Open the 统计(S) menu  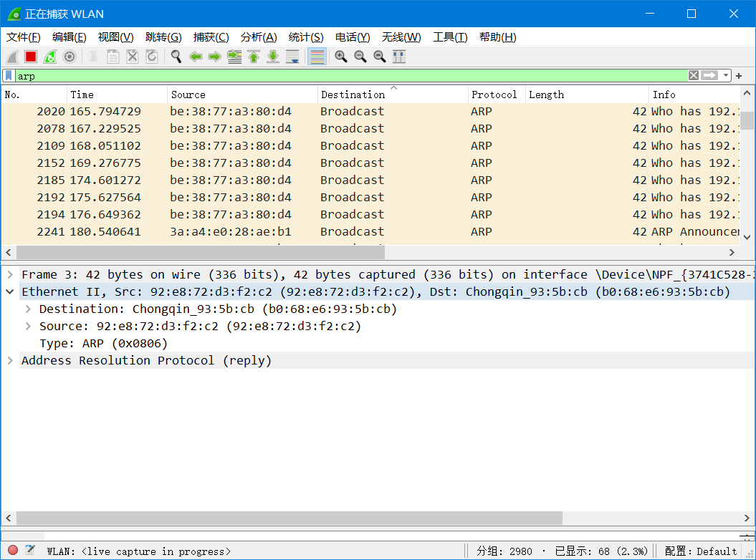coord(306,37)
